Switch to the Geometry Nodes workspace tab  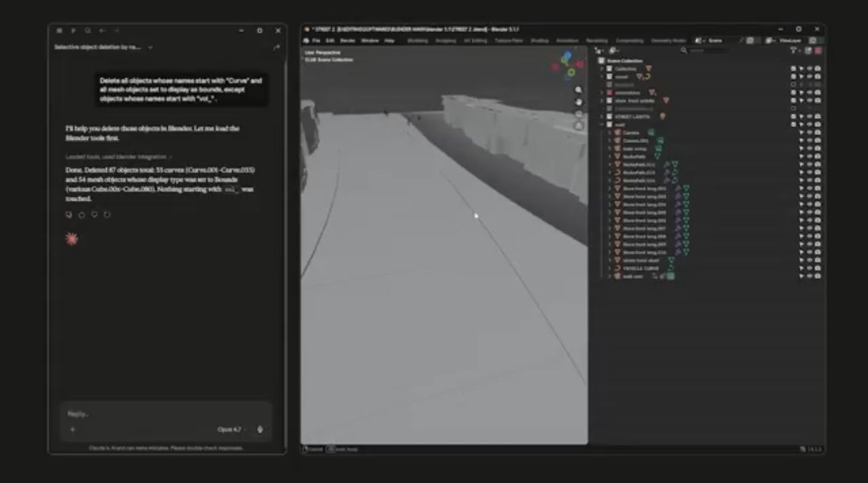tap(668, 40)
